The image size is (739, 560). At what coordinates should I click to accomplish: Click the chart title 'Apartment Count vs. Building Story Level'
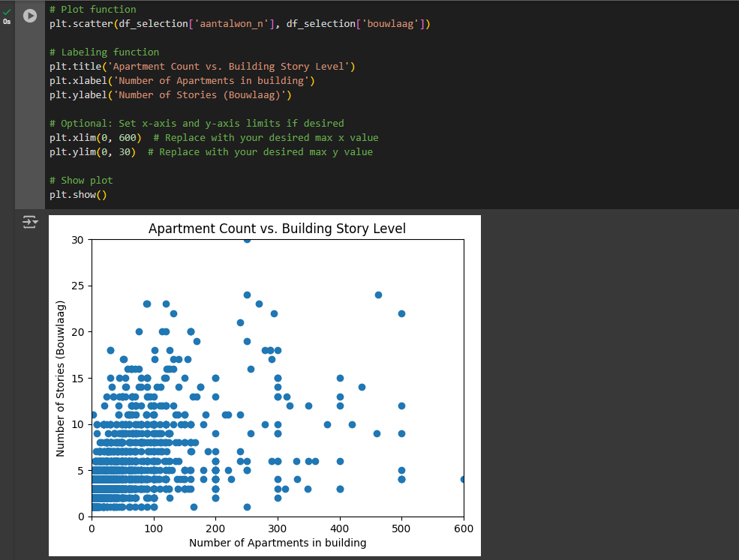(277, 229)
